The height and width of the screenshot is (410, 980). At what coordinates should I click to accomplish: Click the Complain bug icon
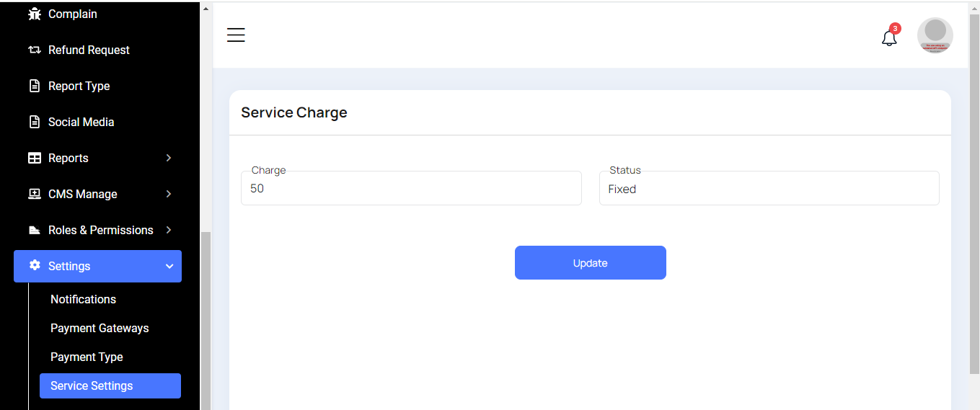[35, 14]
